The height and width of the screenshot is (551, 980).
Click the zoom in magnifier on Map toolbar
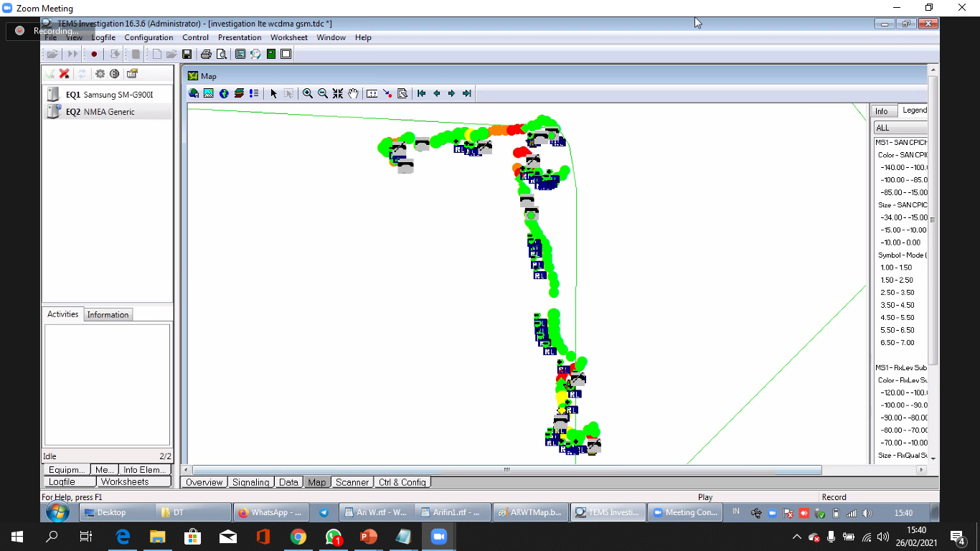(307, 93)
